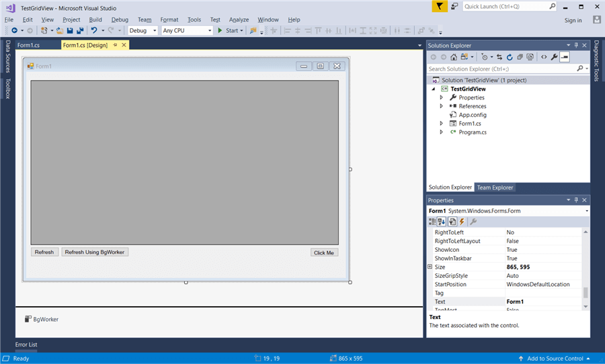The image size is (605, 364).
Task: Expand the Program.cs tree node
Action: pos(442,132)
